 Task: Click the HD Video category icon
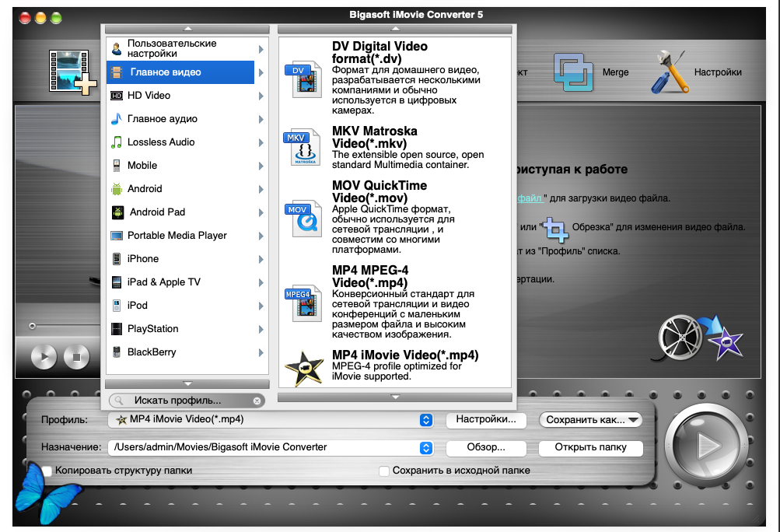[117, 96]
